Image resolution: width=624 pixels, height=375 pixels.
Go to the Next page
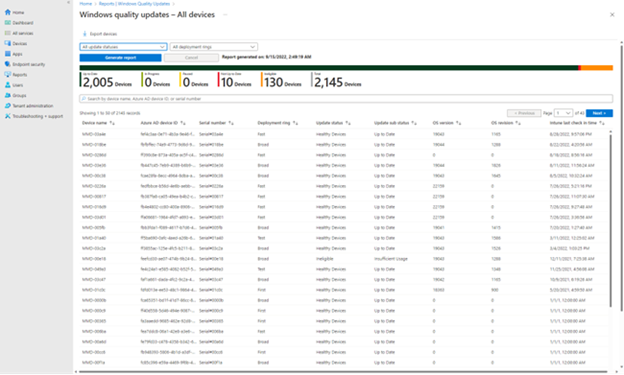599,113
